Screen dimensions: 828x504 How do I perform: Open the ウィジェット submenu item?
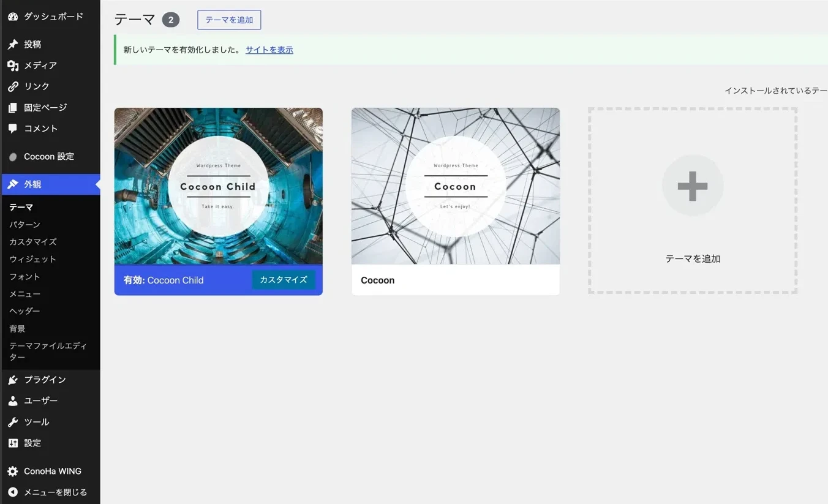tap(32, 259)
